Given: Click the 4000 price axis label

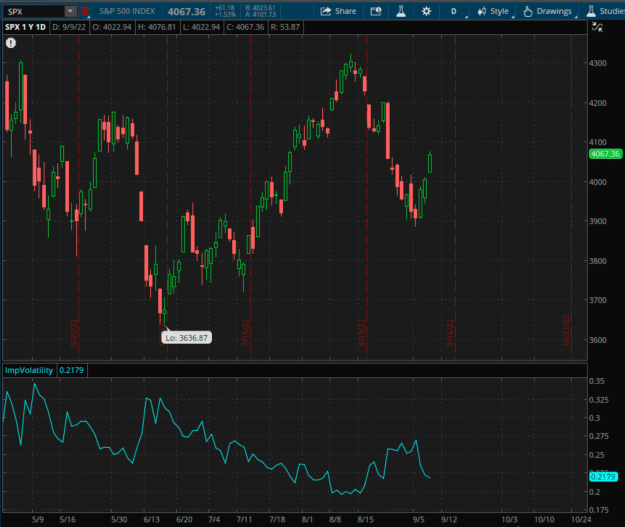Looking at the screenshot, I should 598,182.
